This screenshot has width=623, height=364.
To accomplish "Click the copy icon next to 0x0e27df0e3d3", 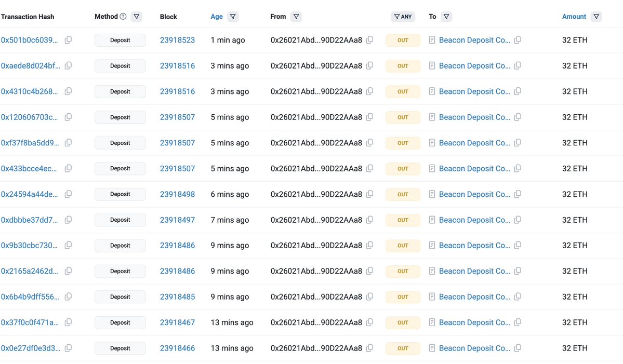I will click(68, 348).
